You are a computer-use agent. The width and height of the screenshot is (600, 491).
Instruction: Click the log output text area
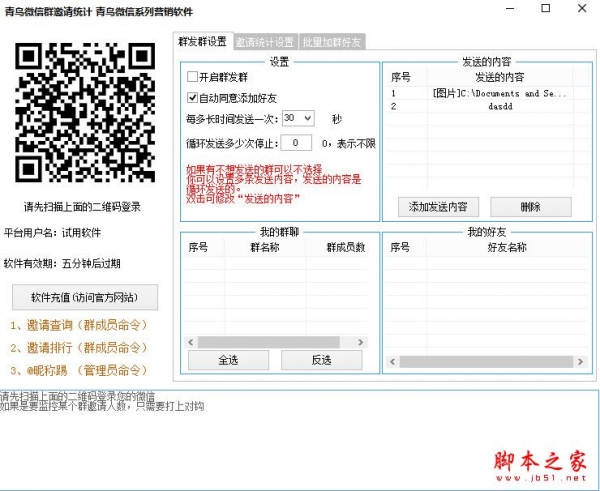click(299, 439)
